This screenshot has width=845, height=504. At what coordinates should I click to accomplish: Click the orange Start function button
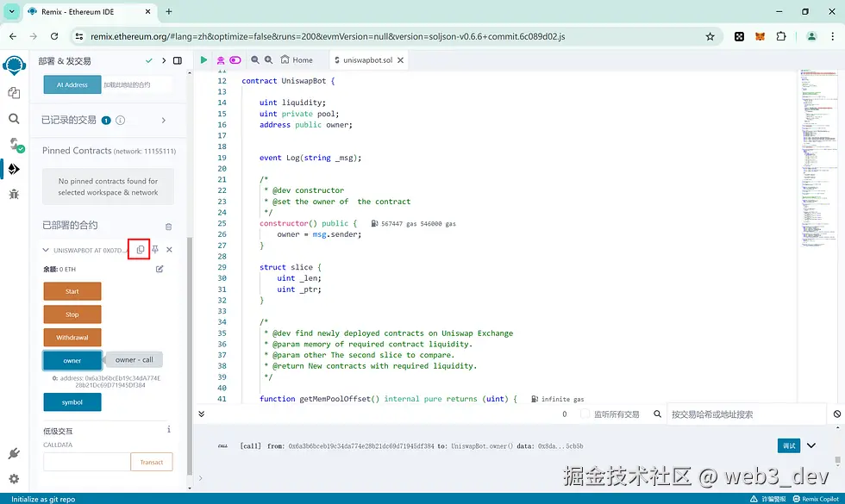(x=72, y=291)
